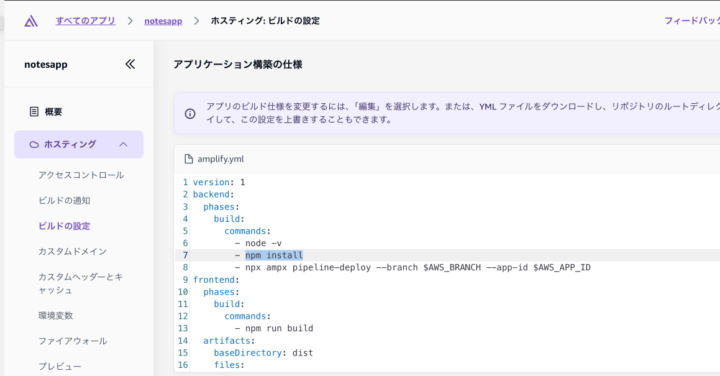Open ビルドの通知 menu item
Screen dimensions: 720x376
pyautogui.click(x=64, y=201)
